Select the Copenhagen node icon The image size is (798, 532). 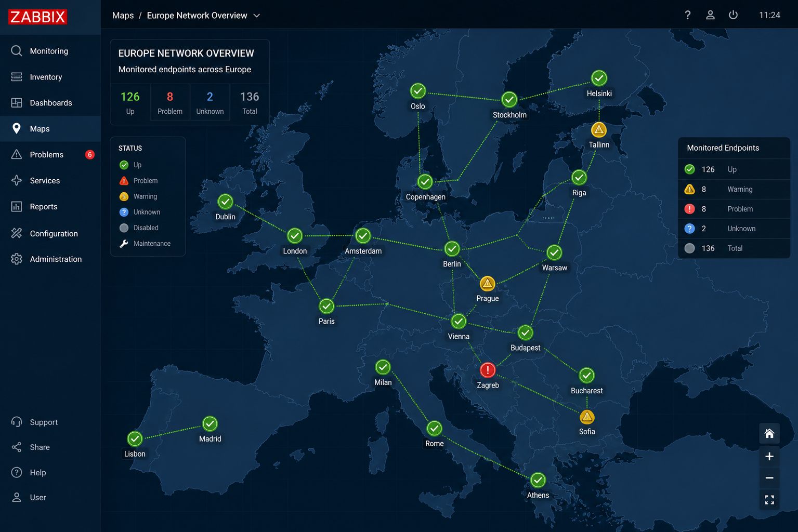425,182
